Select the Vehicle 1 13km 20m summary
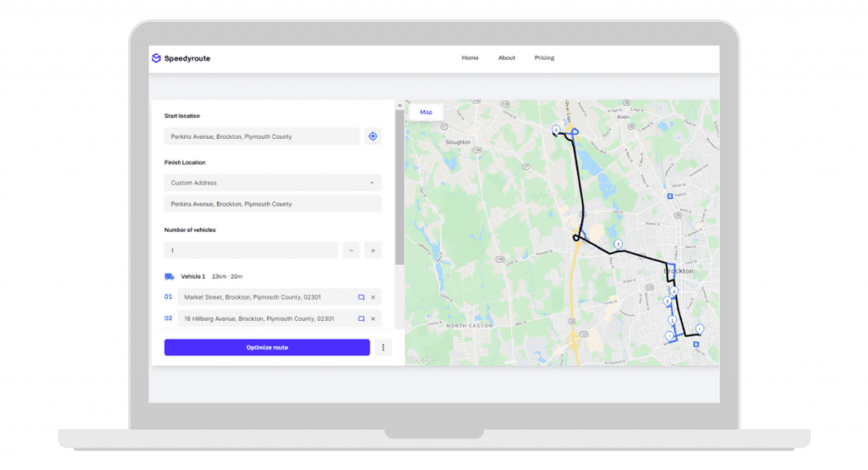Viewport: 868px width, 470px height. point(211,276)
